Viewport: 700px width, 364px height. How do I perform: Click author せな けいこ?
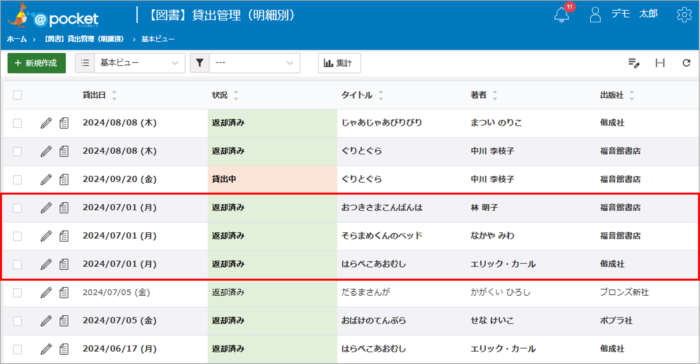click(492, 321)
